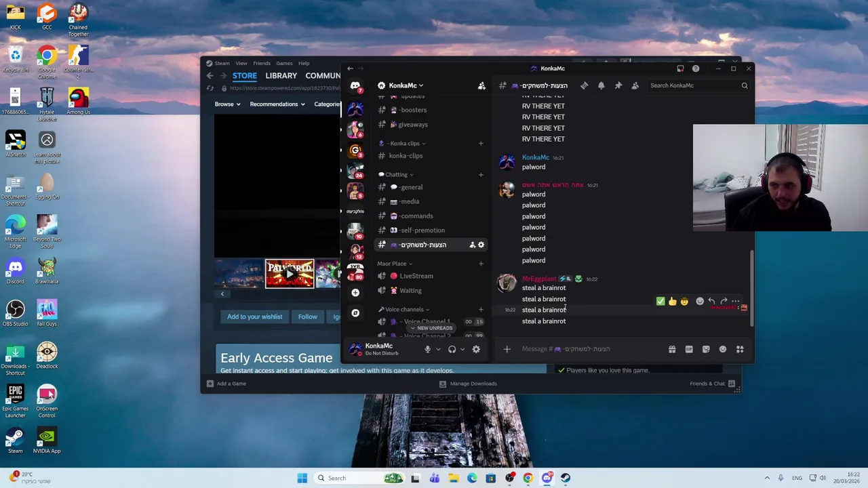Collapse the Konka clips category

coord(405,143)
